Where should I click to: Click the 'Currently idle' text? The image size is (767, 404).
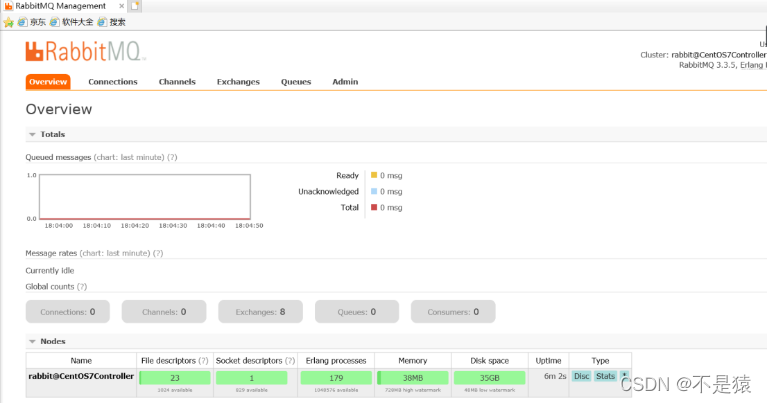[x=50, y=270]
